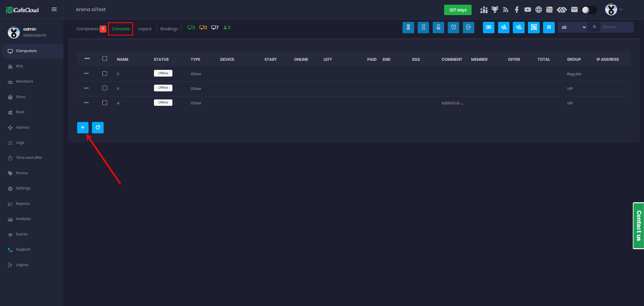Image resolution: width=644 pixels, height=306 pixels.
Task: Open Time and offer in the sidebar
Action: tap(29, 158)
